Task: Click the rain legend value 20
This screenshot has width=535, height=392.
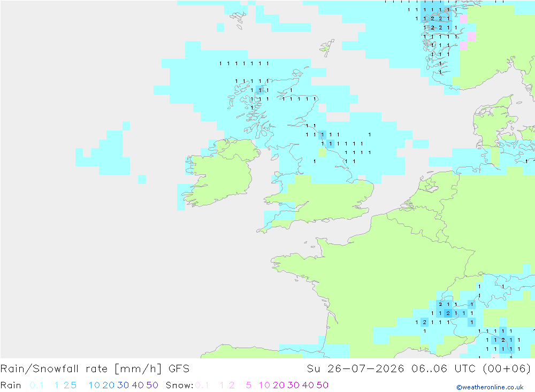Action: click(x=109, y=385)
